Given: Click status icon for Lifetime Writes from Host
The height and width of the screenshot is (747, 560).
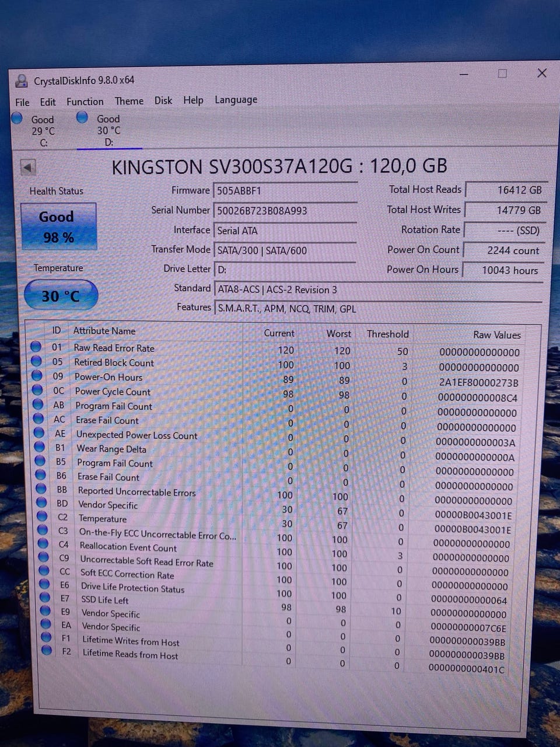Looking at the screenshot, I should tap(47, 637).
